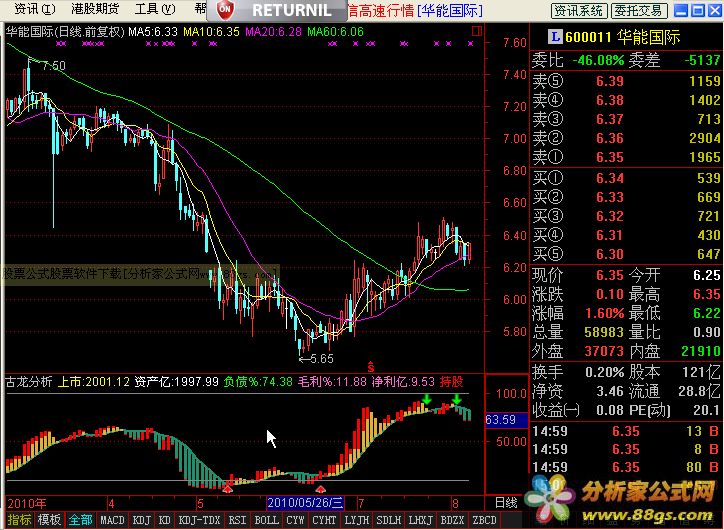Switch to the MACD indicator
Screen dimensions: 724x530
click(112, 520)
